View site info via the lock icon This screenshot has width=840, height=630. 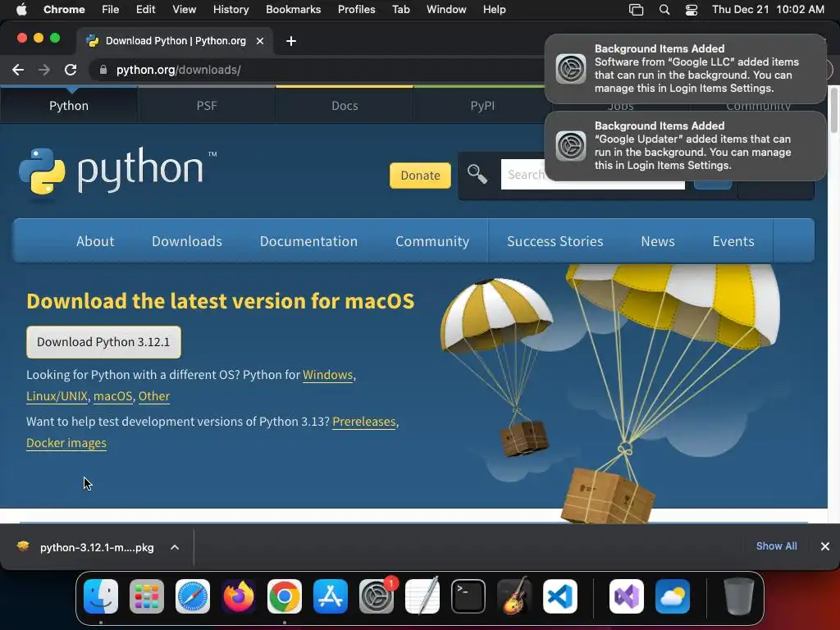[103, 70]
